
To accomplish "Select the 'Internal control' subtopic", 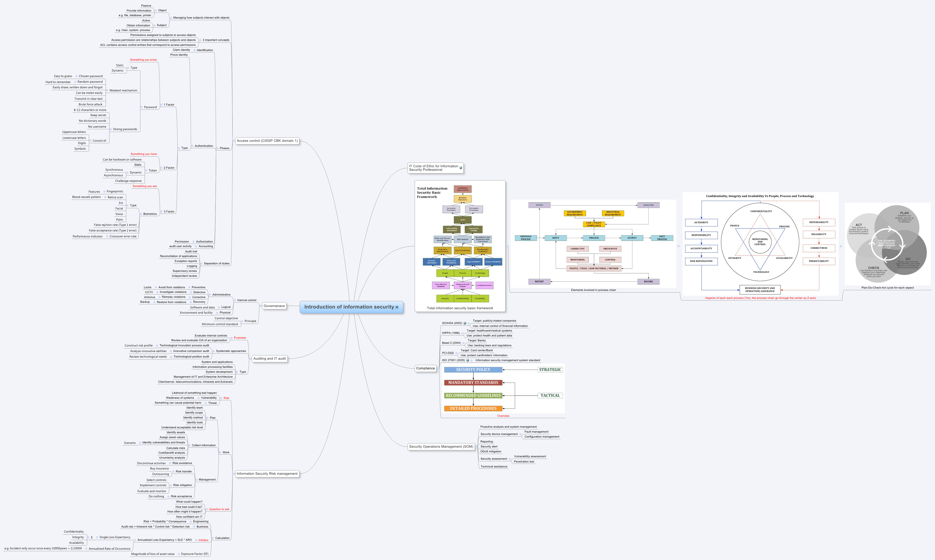I will tap(247, 300).
